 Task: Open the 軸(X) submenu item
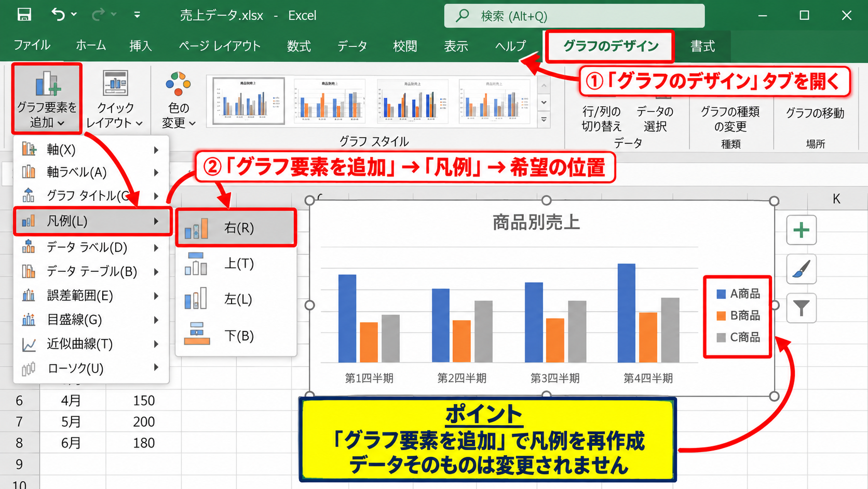[91, 150]
